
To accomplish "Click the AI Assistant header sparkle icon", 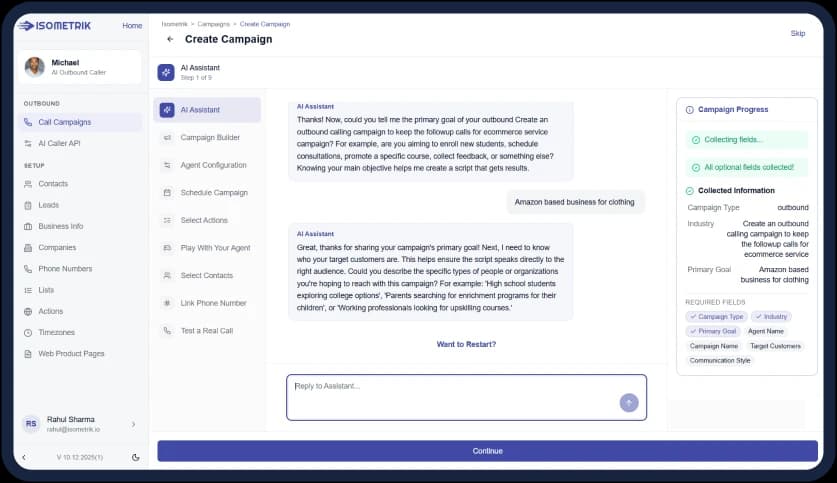I will click(x=166, y=72).
